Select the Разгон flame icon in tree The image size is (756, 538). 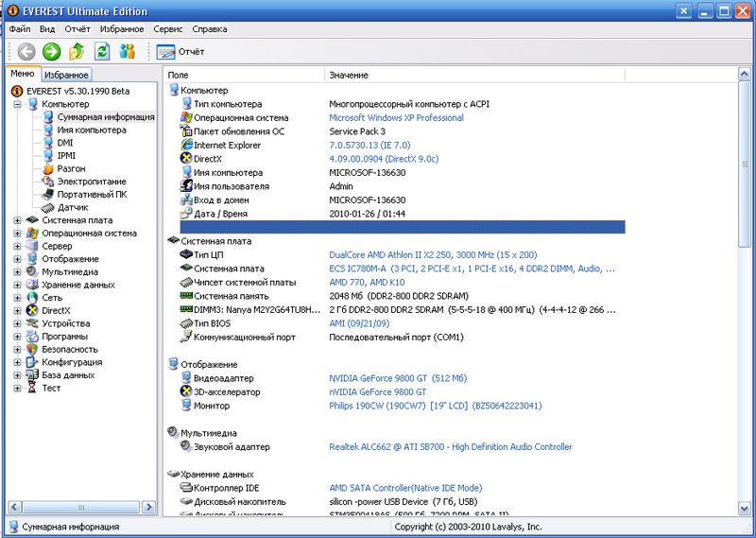click(x=48, y=168)
